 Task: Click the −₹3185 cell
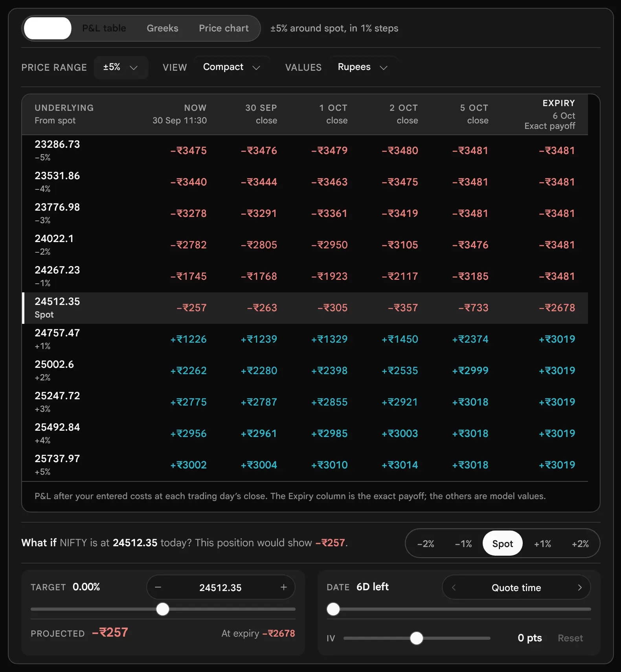470,276
